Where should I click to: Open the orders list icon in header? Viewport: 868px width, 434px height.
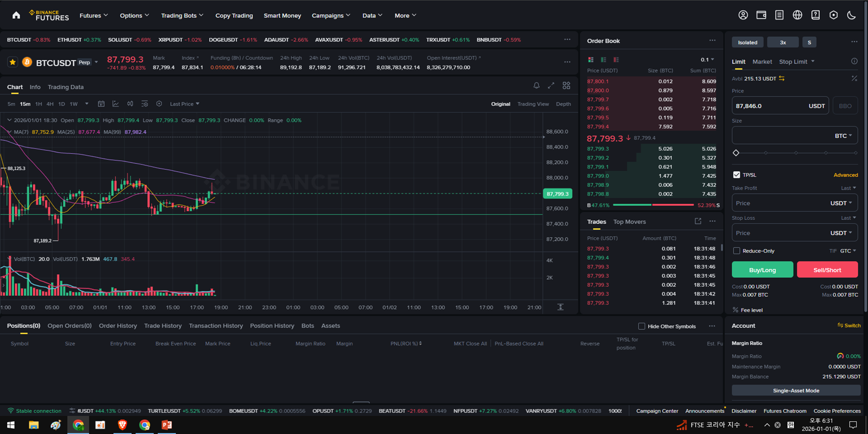point(779,15)
